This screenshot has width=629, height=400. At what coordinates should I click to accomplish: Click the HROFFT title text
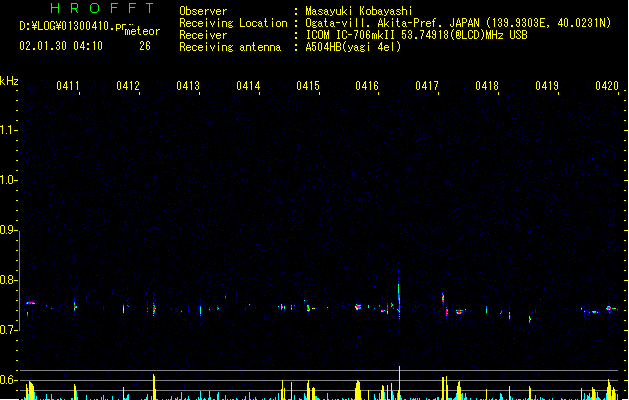[102, 8]
